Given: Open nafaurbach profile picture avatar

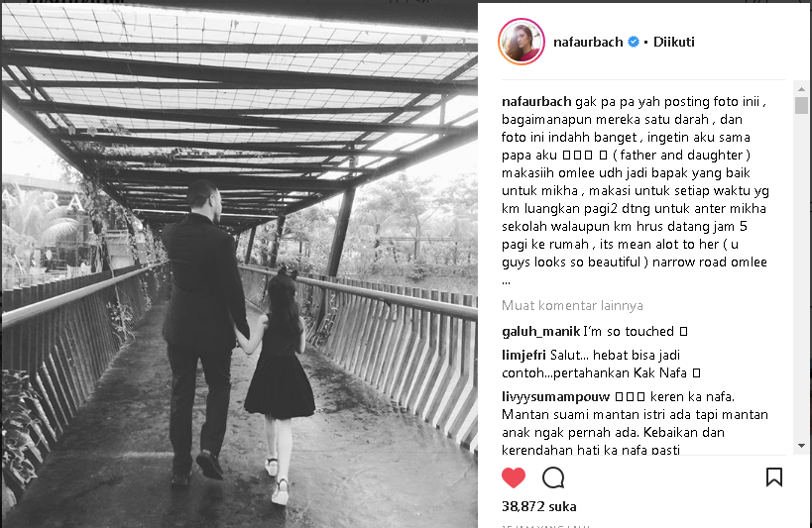Looking at the screenshot, I should [x=522, y=42].
